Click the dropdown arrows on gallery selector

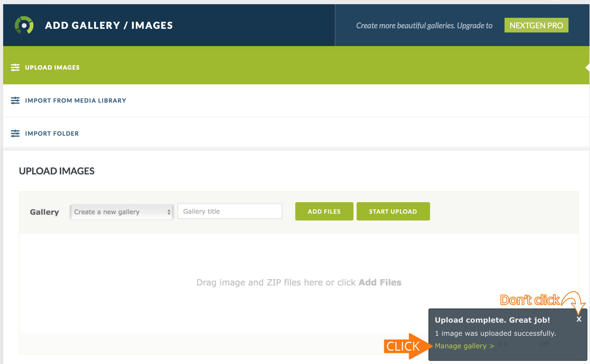tap(169, 212)
